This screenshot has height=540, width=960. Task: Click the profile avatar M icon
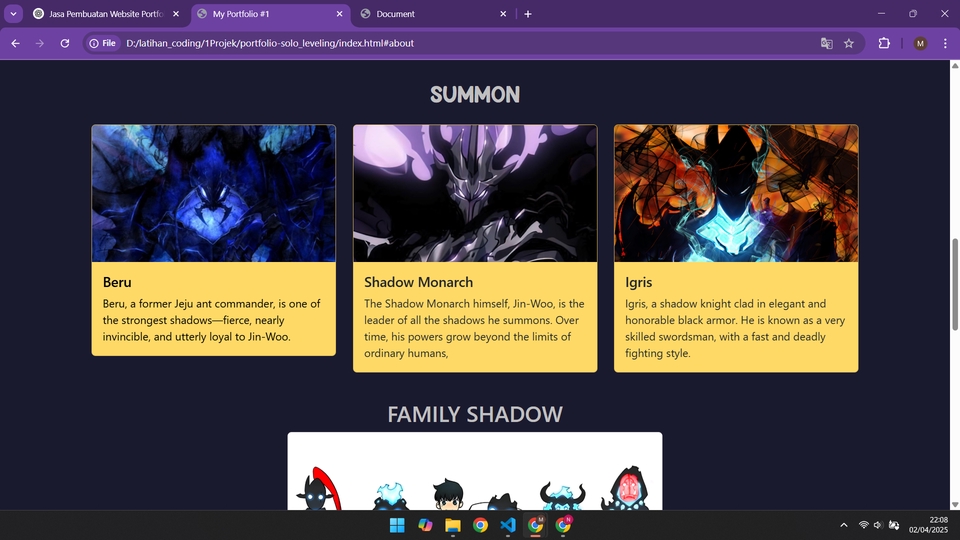coord(920,43)
